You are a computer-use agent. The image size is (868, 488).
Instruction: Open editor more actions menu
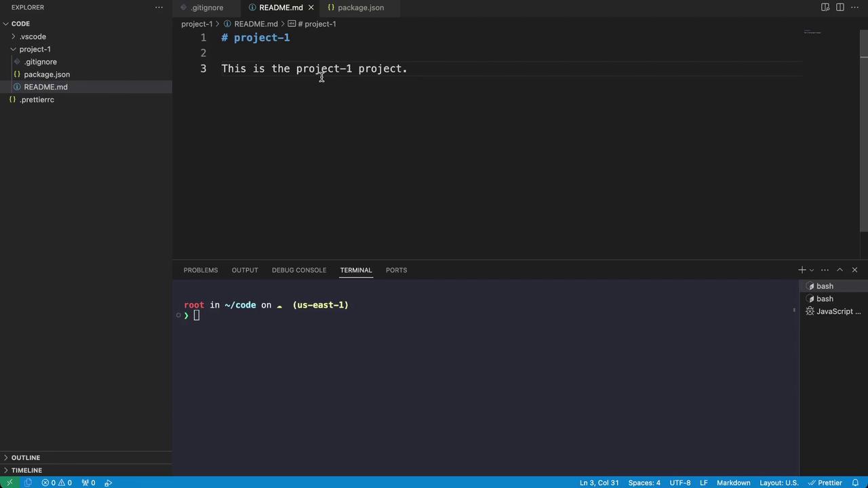click(854, 7)
